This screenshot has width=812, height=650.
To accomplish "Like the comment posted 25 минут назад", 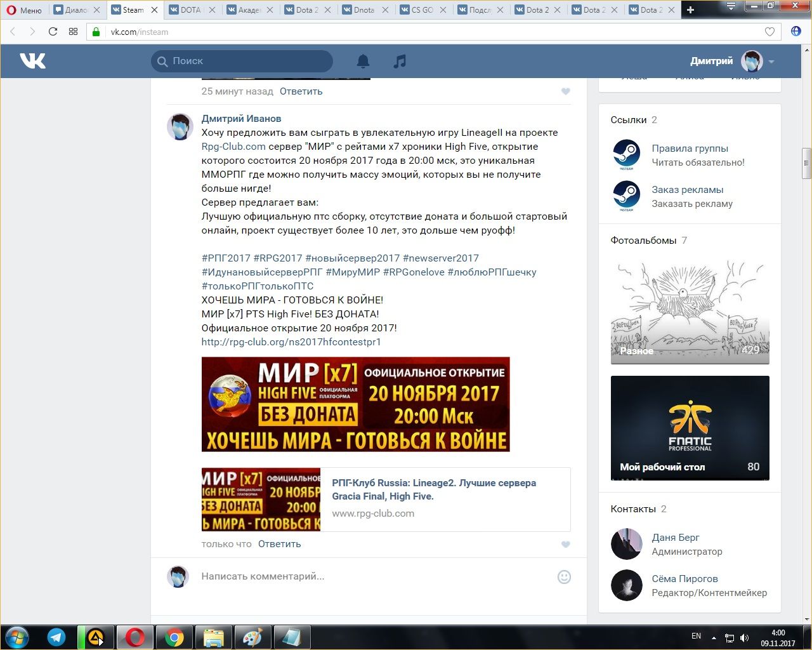I will [x=566, y=91].
